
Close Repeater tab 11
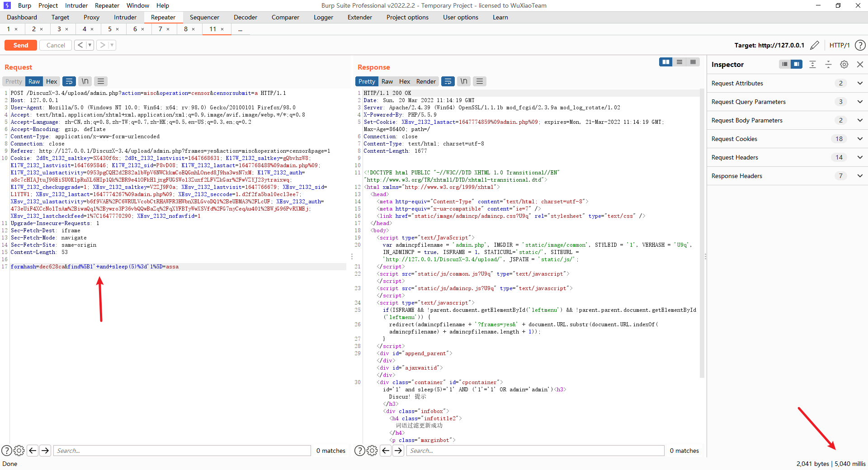point(222,29)
